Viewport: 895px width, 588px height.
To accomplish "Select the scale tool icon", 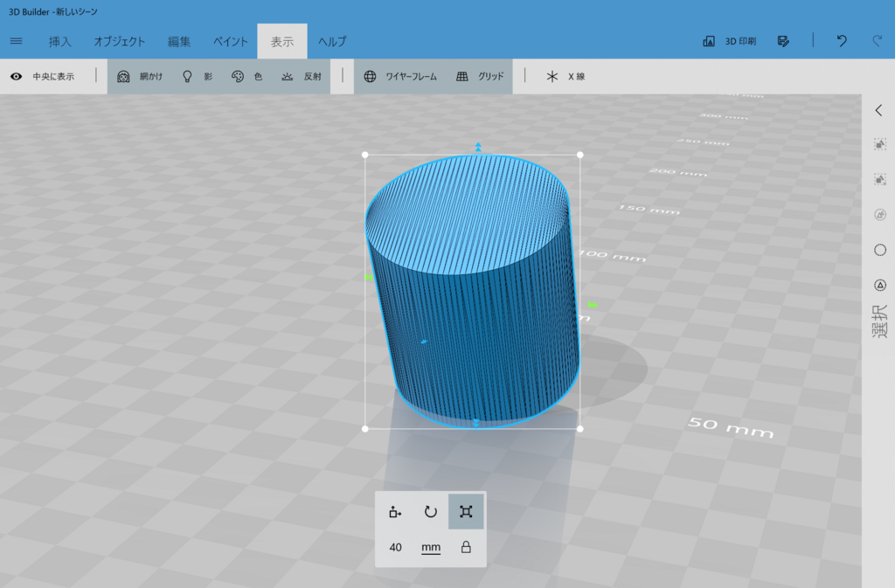I will [x=466, y=512].
